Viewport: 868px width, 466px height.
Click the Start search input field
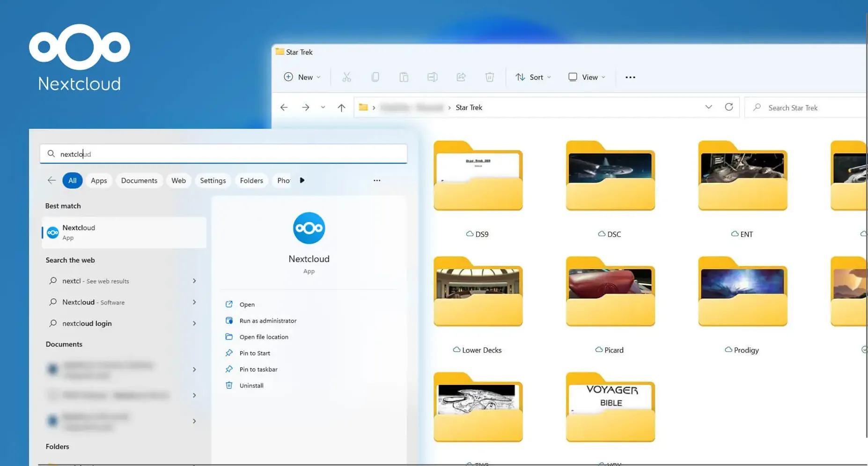point(223,154)
